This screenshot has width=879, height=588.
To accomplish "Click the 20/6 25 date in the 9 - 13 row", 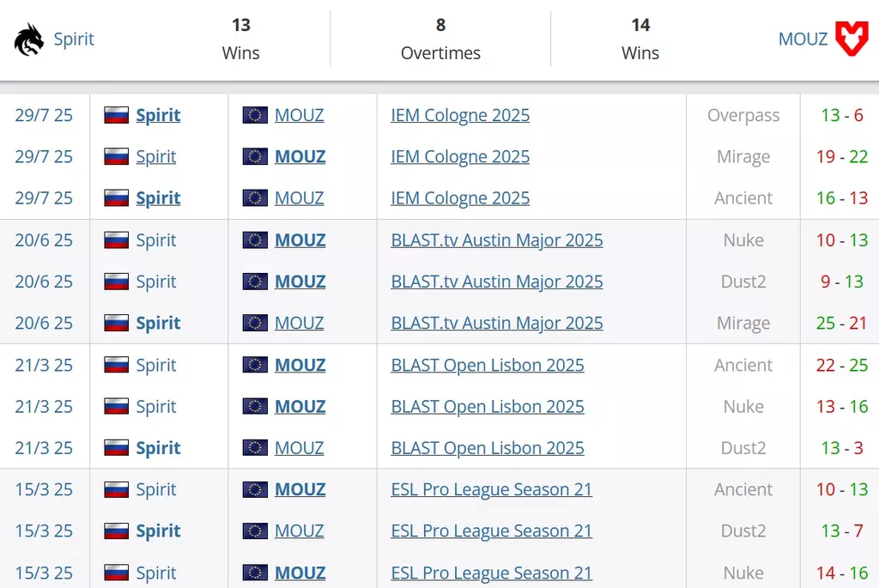I will pos(44,282).
